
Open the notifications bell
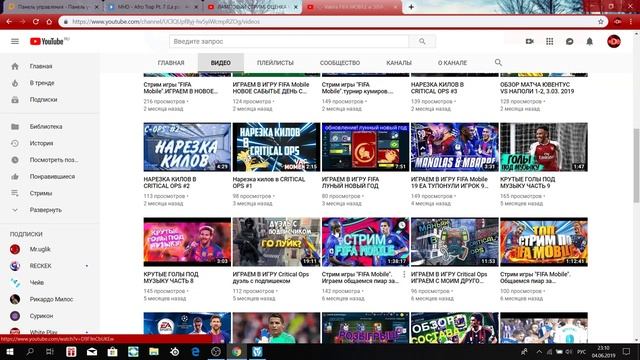589,41
